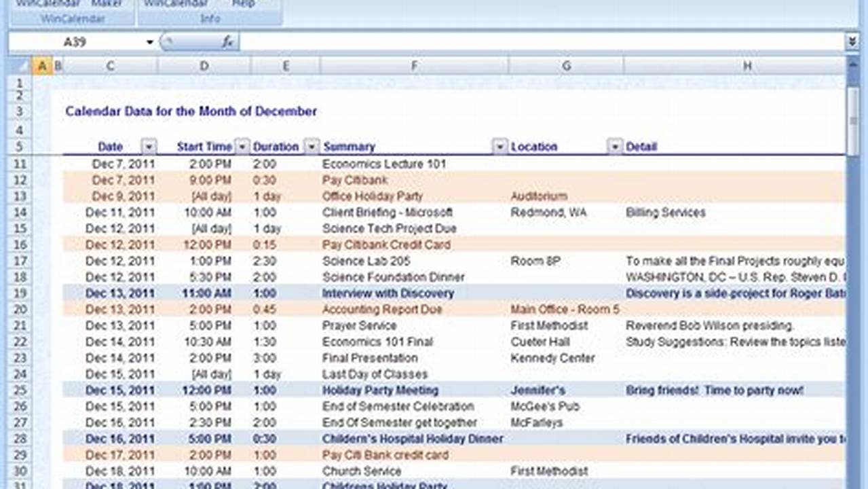Select column header H
Viewport: 868px width, 489px height.
(747, 65)
